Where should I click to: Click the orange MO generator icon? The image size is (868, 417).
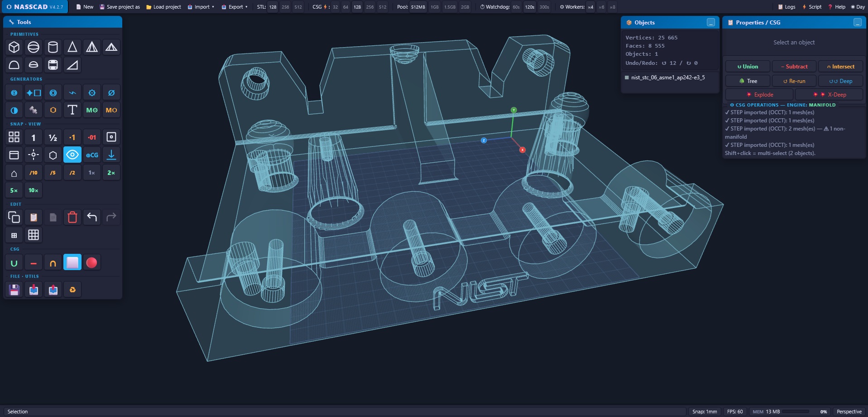pyautogui.click(x=111, y=110)
